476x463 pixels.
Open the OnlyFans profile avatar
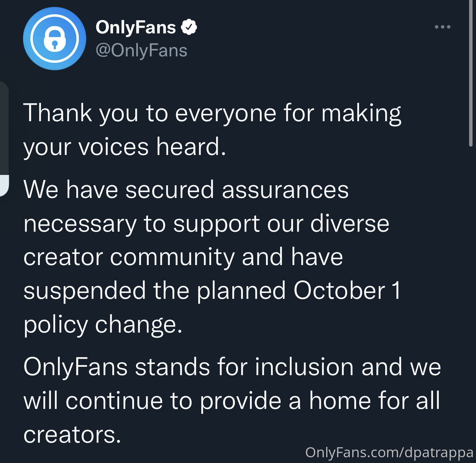click(54, 39)
